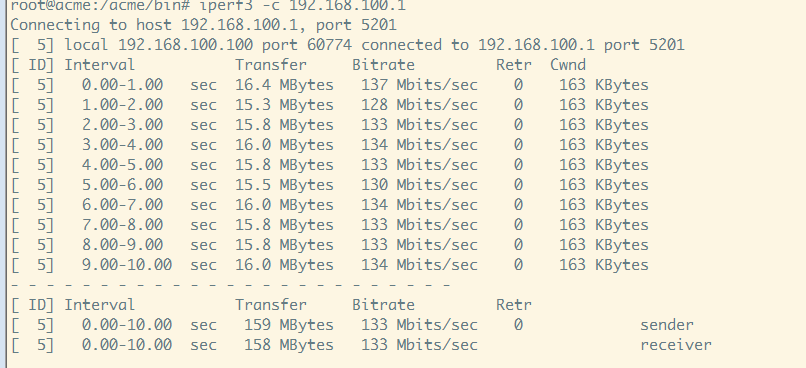The height and width of the screenshot is (368, 806).
Task: Click the 137 Mbits/sec bitrate value
Action: pyautogui.click(x=419, y=85)
